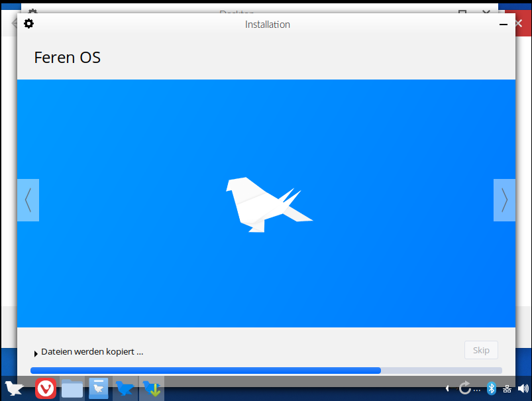Open the file manager from taskbar
Image resolution: width=532 pixels, height=401 pixels.
[x=72, y=388]
